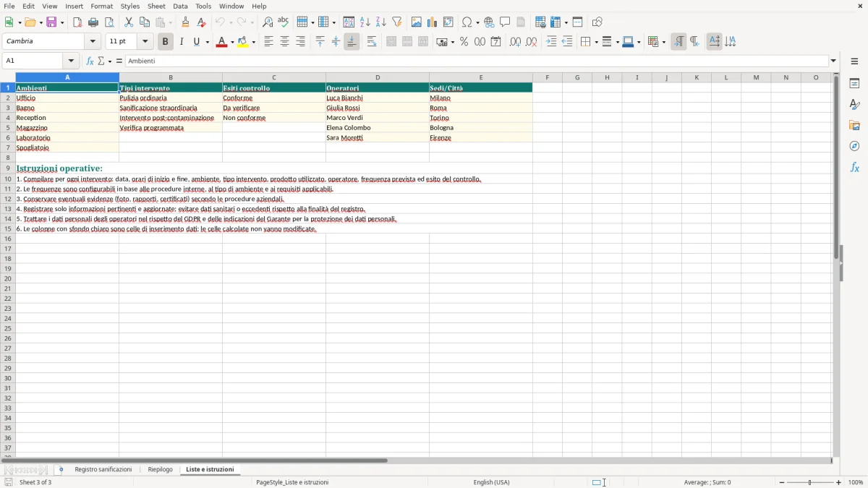Open the font name dropdown

pyautogui.click(x=93, y=42)
